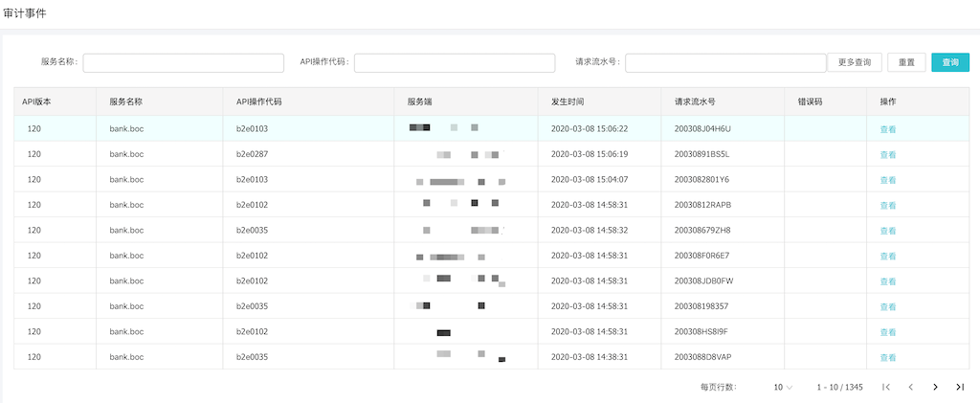The height and width of the screenshot is (403, 980).
Task: Click the 重置 reset button
Action: click(x=905, y=62)
